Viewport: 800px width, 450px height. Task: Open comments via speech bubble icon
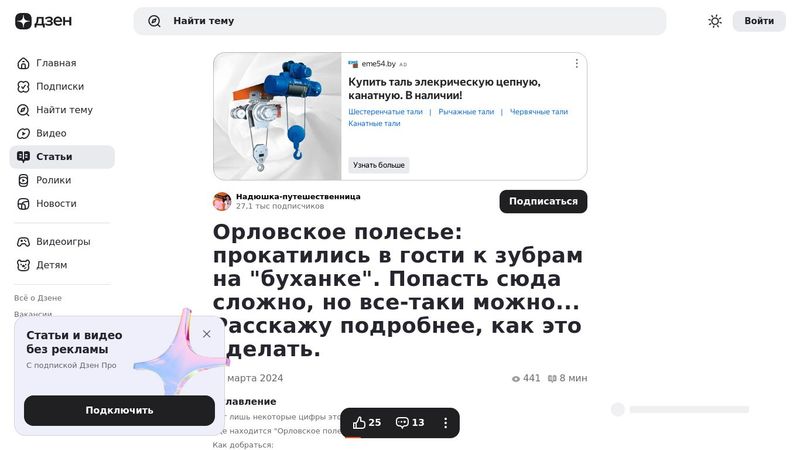[x=402, y=422]
